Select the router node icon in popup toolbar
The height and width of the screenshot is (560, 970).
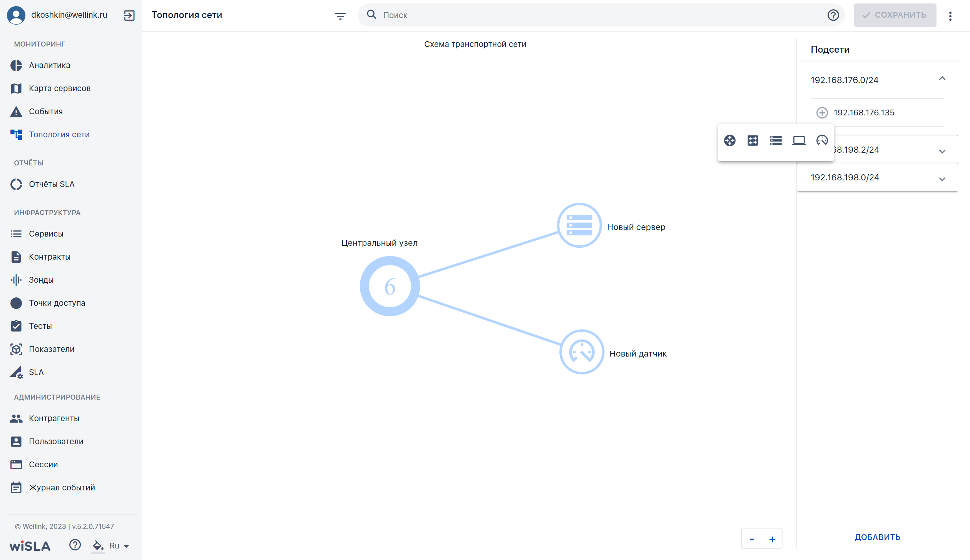(729, 140)
